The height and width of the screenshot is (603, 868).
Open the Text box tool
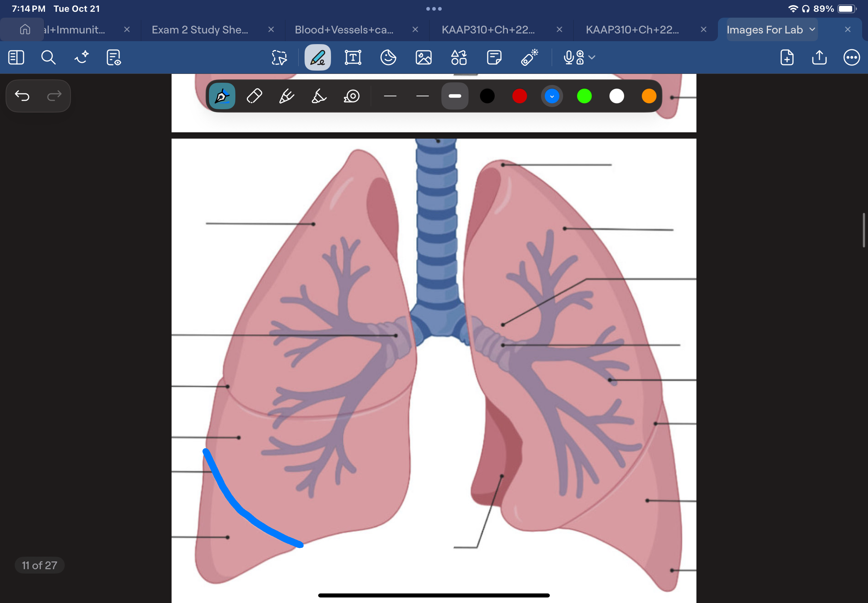pyautogui.click(x=352, y=57)
